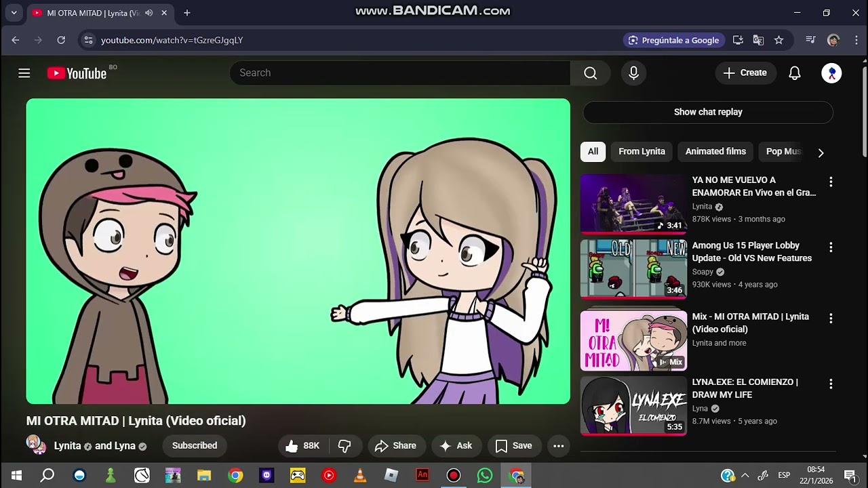Image resolution: width=868 pixels, height=488 pixels.
Task: Switch to the MI OTRA MITAD browser tab
Action: [95, 13]
